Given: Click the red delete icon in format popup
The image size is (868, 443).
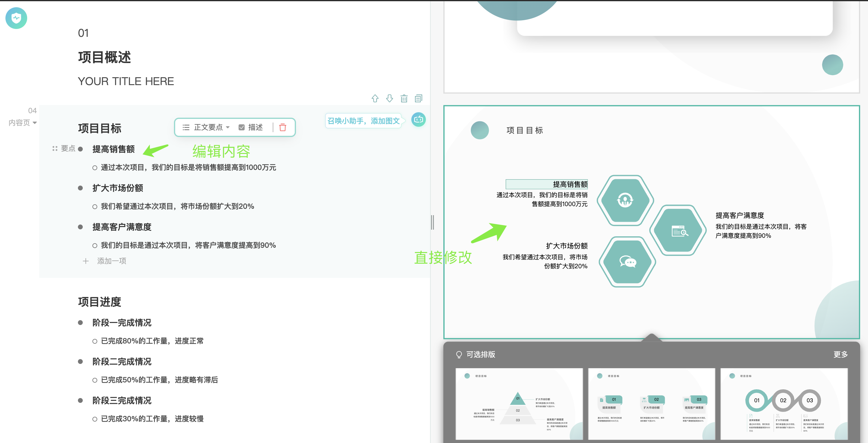Looking at the screenshot, I should [x=283, y=127].
